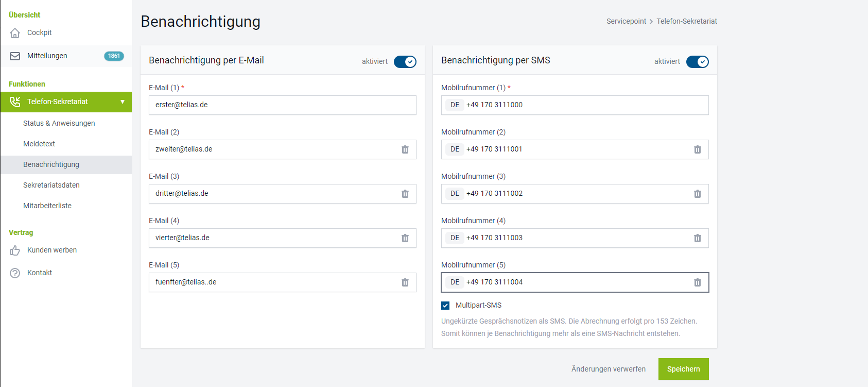Viewport: 868px width, 387px height.
Task: Collapse the Telefon-Sekretariat menu arrow
Action: coord(123,102)
